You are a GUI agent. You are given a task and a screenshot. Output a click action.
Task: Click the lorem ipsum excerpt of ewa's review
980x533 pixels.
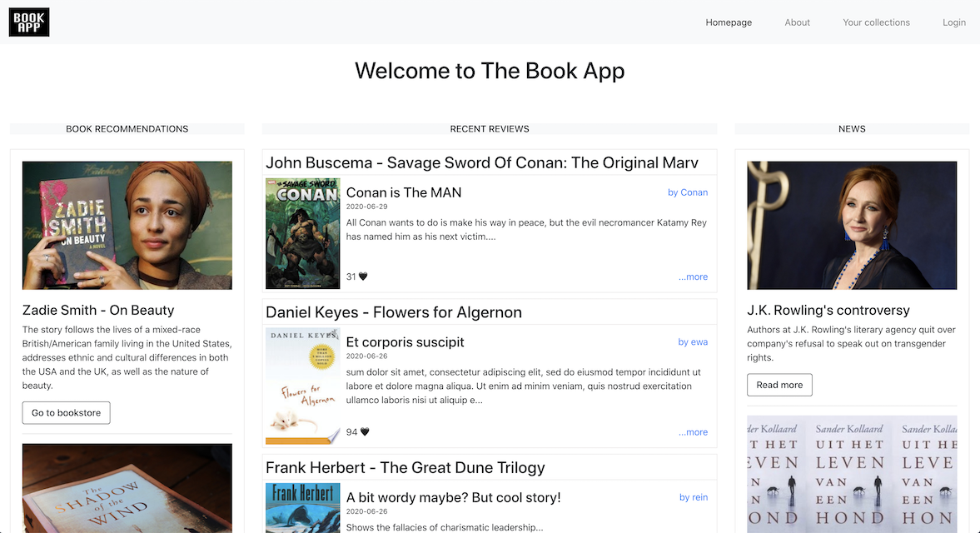pos(524,386)
